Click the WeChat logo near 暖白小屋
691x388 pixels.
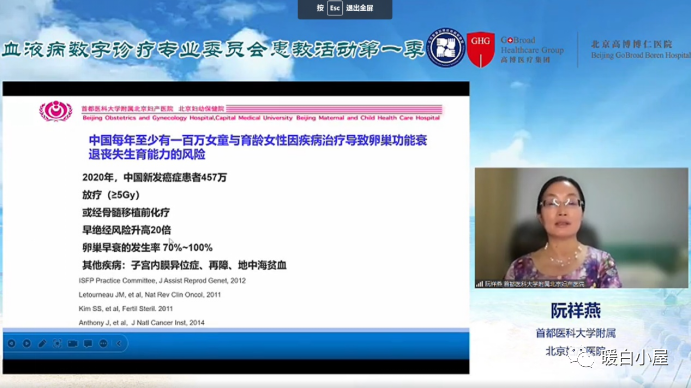(x=581, y=357)
